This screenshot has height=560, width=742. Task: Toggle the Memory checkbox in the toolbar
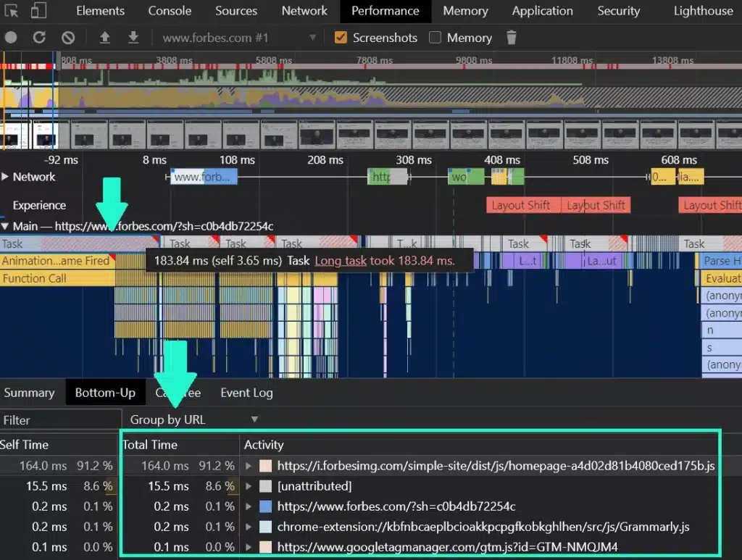(x=435, y=38)
